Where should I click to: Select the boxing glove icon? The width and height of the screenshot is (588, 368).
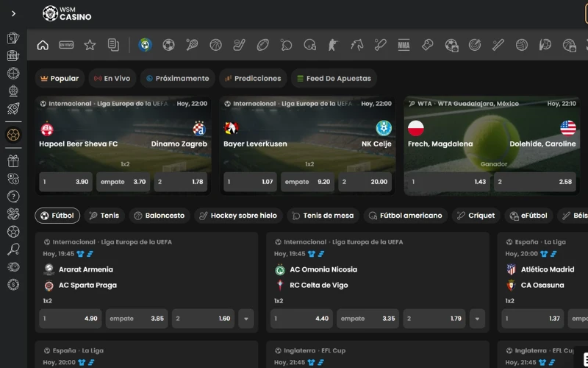427,45
